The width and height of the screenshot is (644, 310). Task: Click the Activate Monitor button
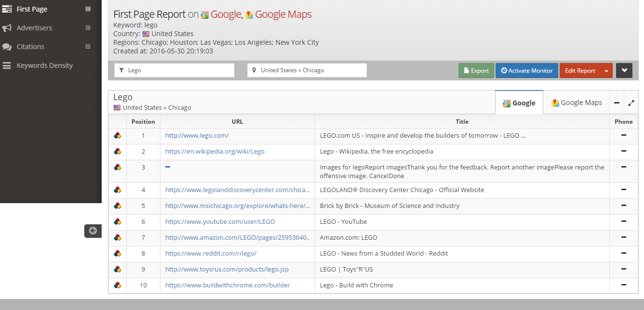[527, 70]
